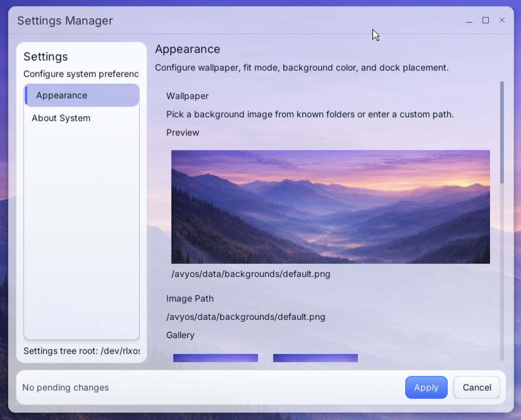Select the About System settings category
Viewport: 521px width, 420px height.
point(61,118)
